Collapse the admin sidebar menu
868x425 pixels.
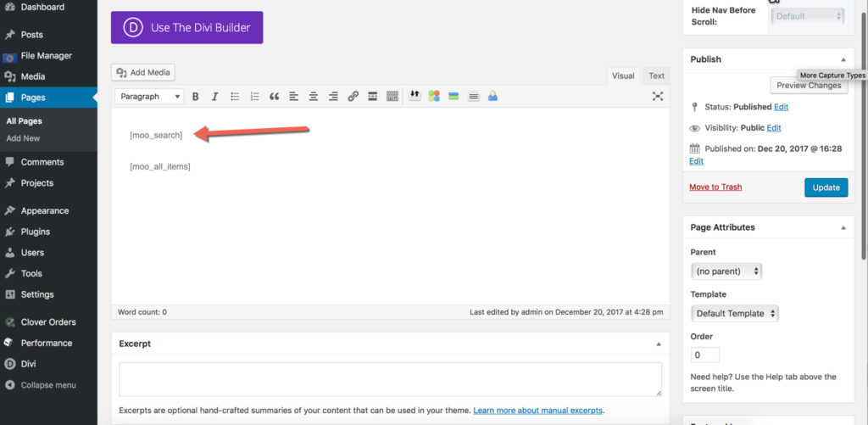coord(48,385)
